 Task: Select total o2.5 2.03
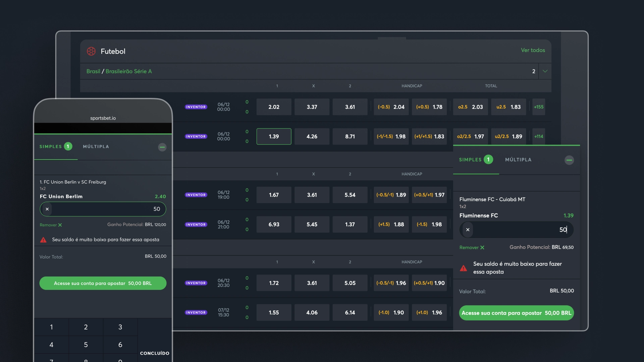point(470,107)
